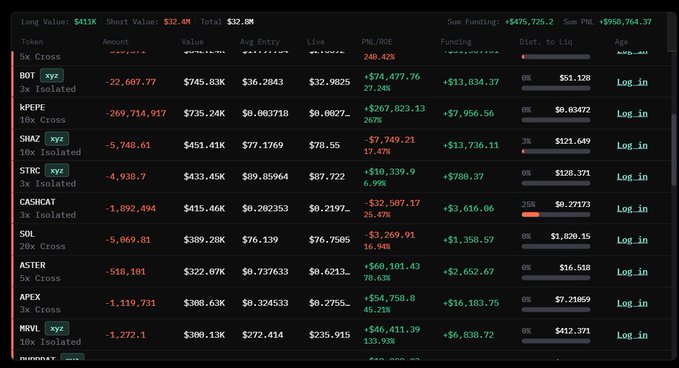Sort by the PNL/ROE column header
The height and width of the screenshot is (368, 679).
click(x=377, y=42)
